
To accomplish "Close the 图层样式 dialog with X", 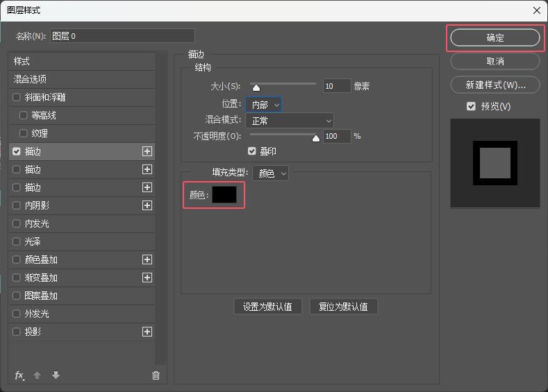I will (x=537, y=10).
